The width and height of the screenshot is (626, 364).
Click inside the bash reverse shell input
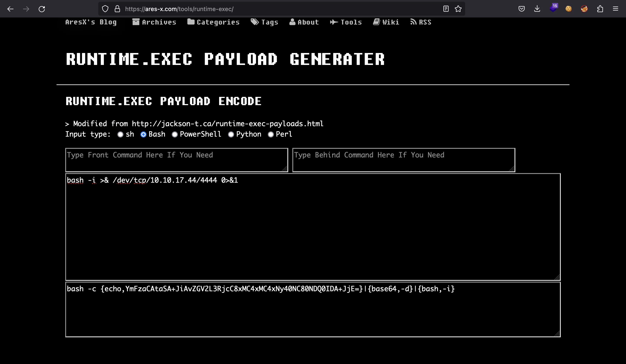pos(313,227)
